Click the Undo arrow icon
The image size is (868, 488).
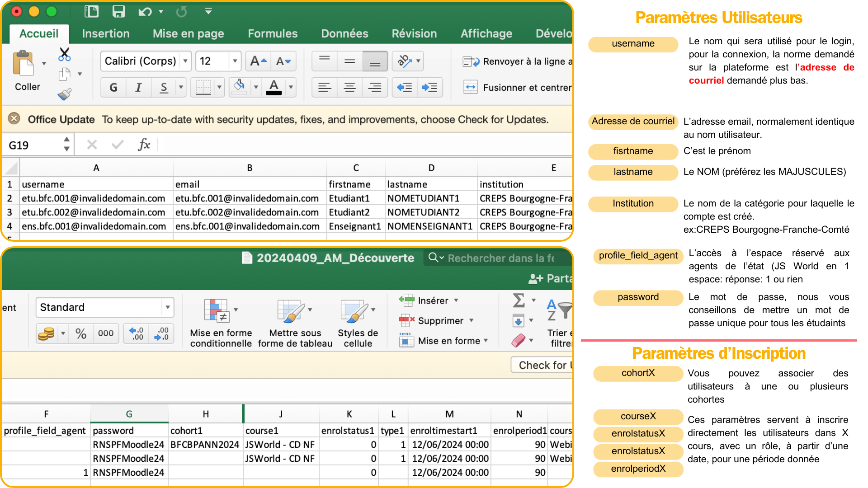tap(145, 12)
